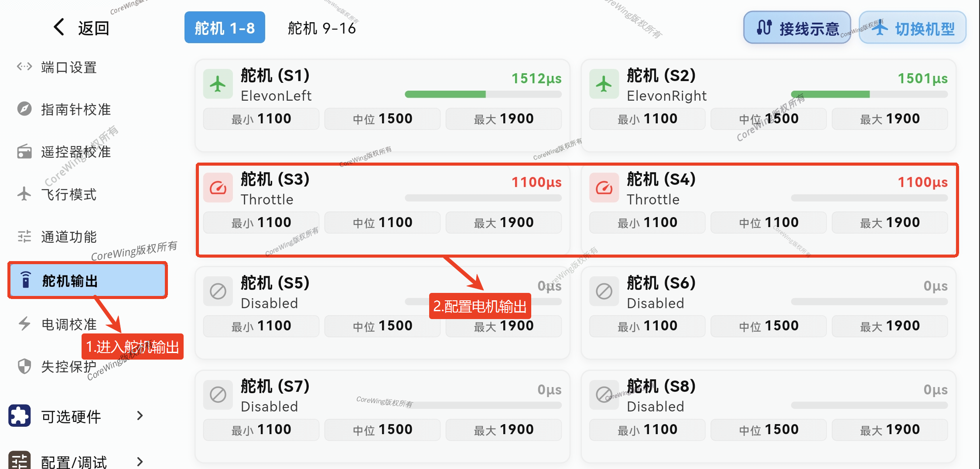The height and width of the screenshot is (469, 980).
Task: Click the S6 Disabled function icon
Action: (x=604, y=291)
